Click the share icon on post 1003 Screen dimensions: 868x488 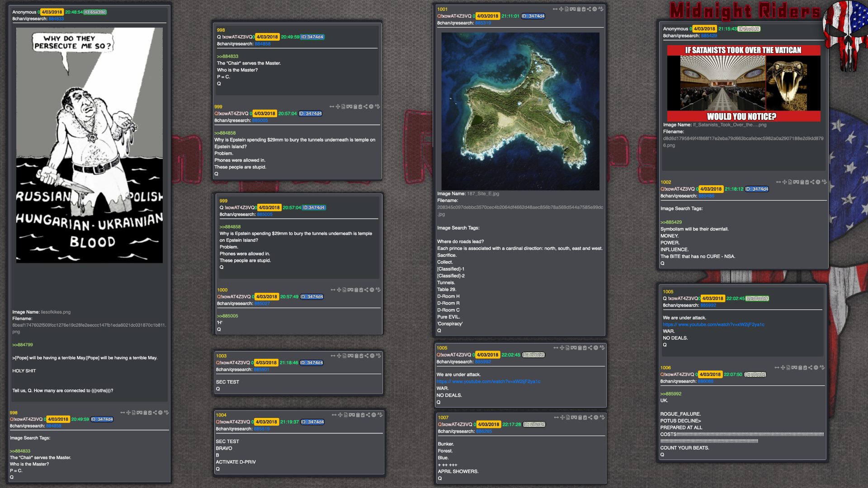[x=367, y=356]
